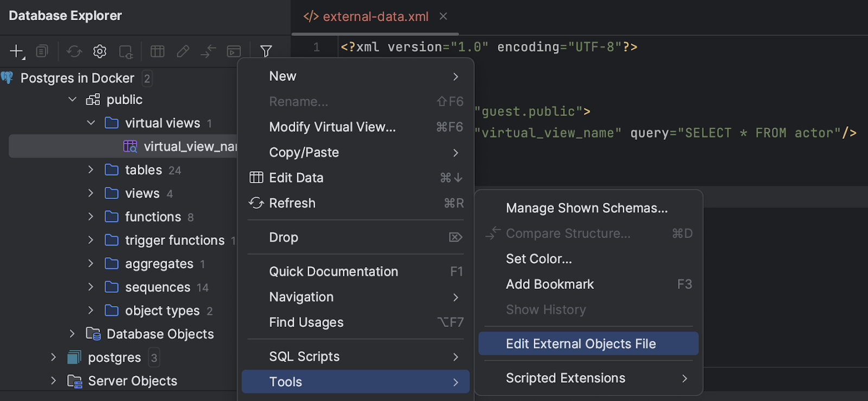Click the Deactivate/disconnect data source icon
Screen dimensions: 868x401
[126, 52]
